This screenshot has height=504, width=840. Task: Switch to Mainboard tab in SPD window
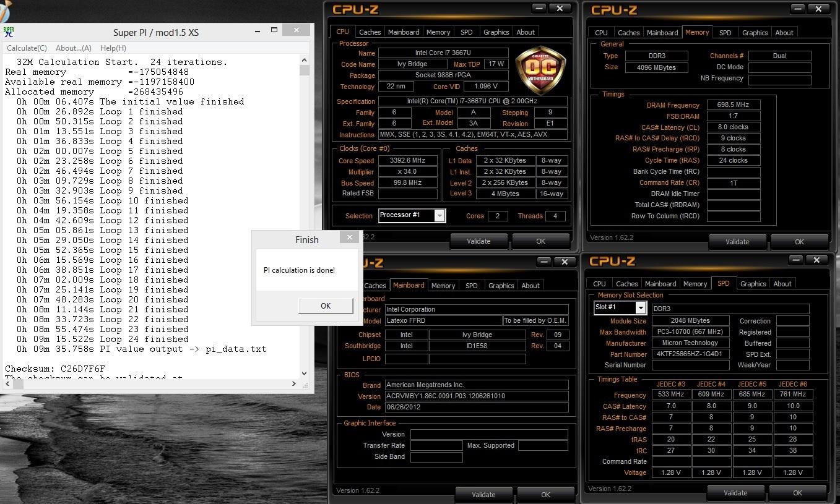[x=660, y=284]
